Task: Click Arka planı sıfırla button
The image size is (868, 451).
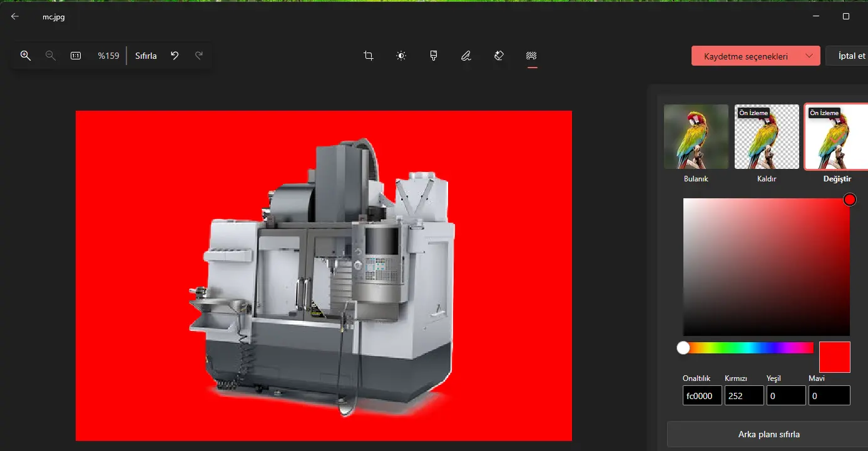Action: tap(768, 434)
